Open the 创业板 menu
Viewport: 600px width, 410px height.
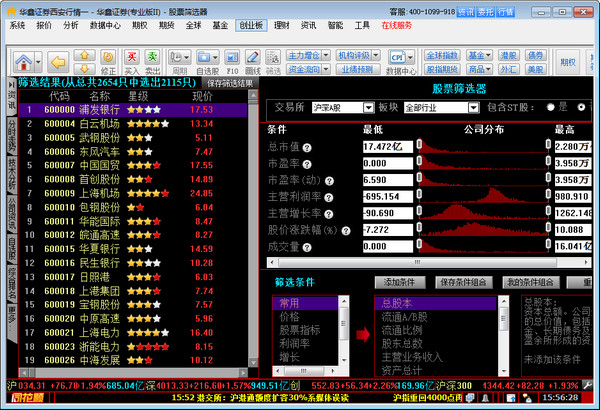coord(251,25)
